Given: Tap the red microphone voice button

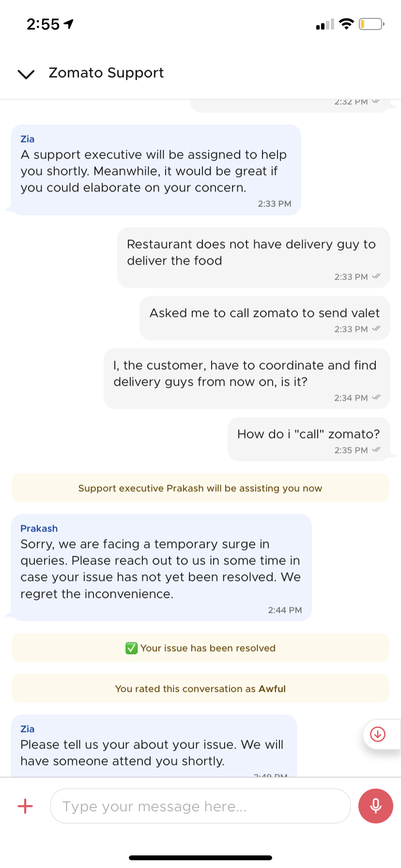Looking at the screenshot, I should click(x=375, y=806).
